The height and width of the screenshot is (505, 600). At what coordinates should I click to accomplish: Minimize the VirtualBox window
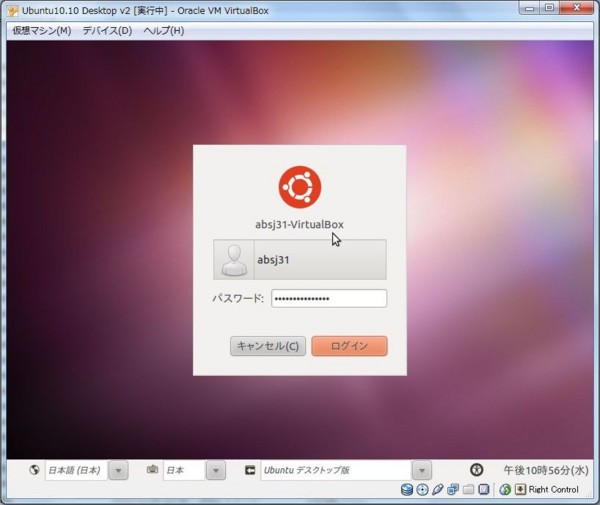coord(530,8)
